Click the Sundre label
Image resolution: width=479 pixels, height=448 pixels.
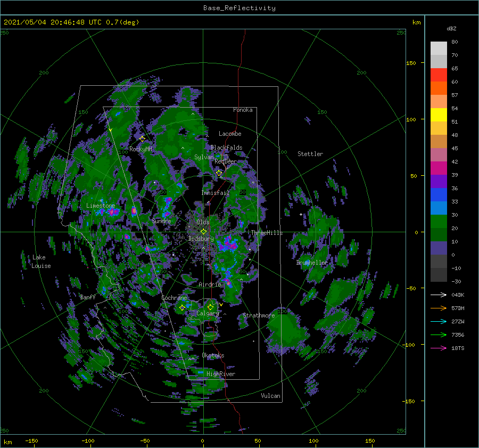click(162, 221)
